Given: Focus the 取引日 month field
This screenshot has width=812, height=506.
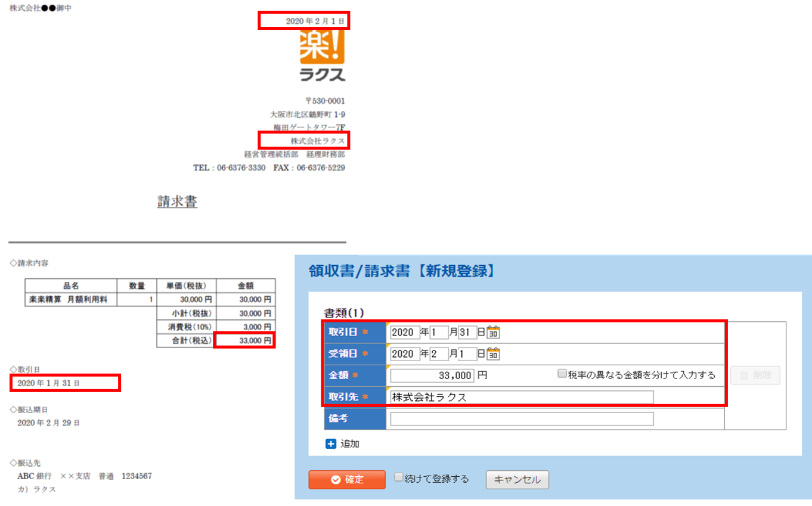Looking at the screenshot, I should tap(439, 332).
